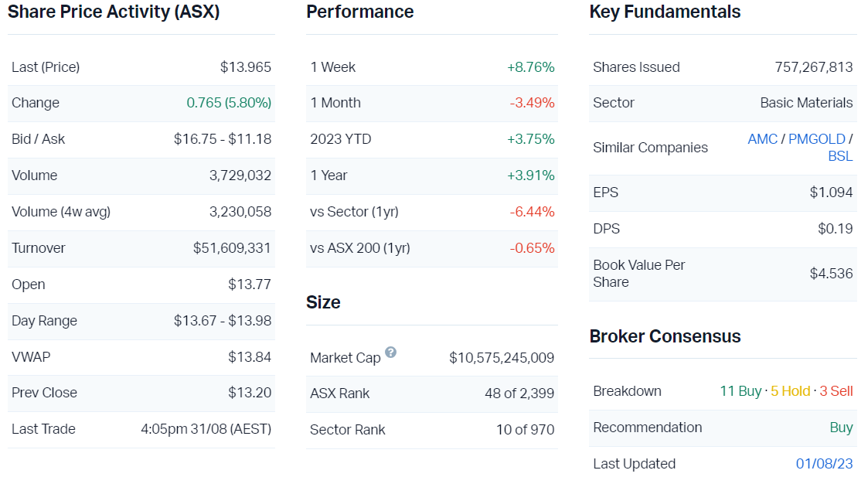
Task: Open the AMC similar company link
Action: coord(762,139)
